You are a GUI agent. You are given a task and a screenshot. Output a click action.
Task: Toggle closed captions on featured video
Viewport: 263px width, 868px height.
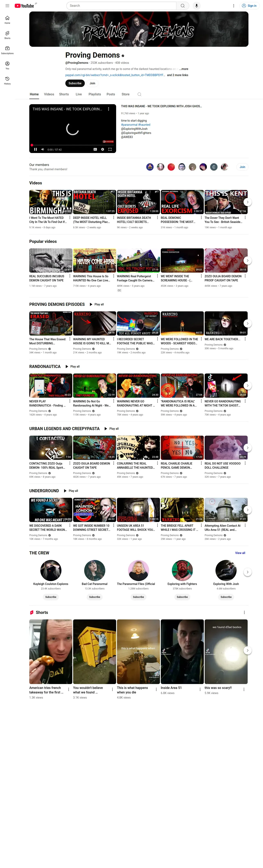point(95,149)
